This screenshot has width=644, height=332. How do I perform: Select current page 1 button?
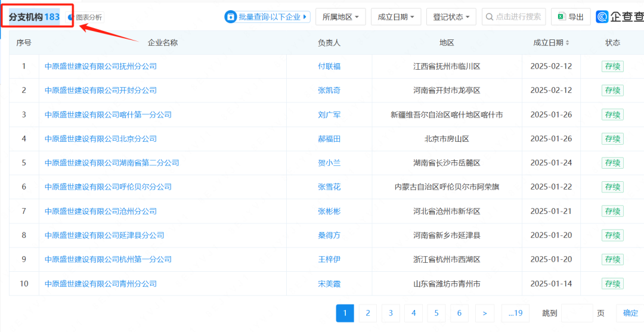[x=345, y=313]
